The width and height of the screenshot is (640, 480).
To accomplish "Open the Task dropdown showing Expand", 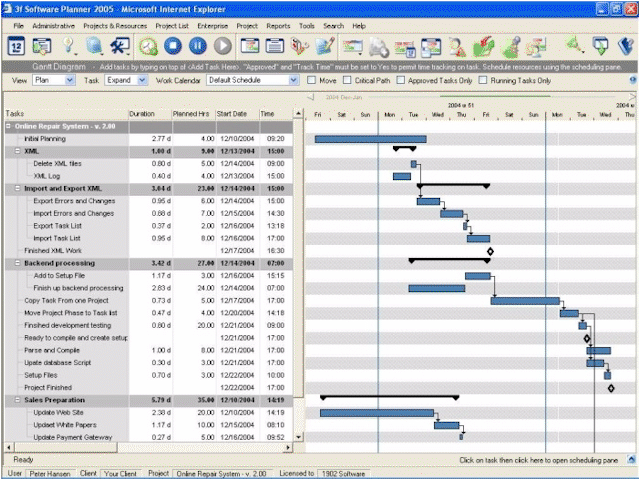I will 126,80.
